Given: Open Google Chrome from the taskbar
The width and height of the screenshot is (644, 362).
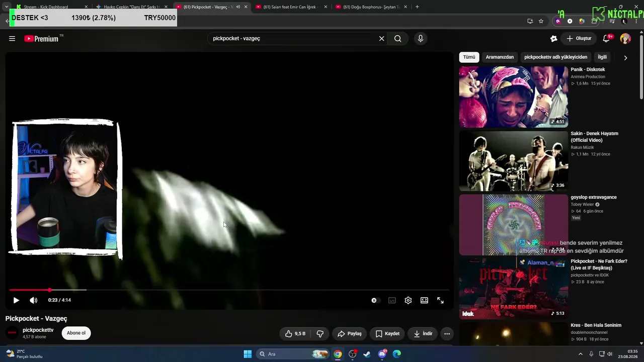Looking at the screenshot, I should [338, 354].
